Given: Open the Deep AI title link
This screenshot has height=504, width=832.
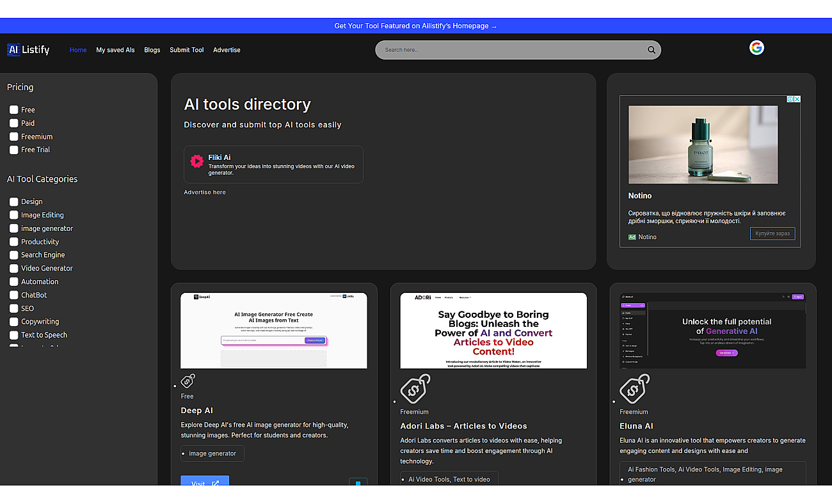Looking at the screenshot, I should pos(197,411).
